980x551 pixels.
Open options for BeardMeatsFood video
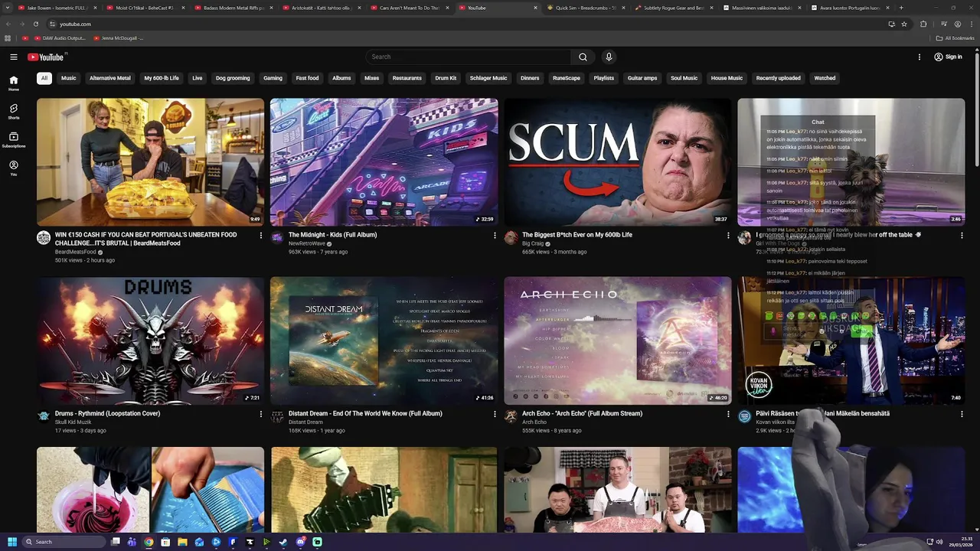[261, 235]
